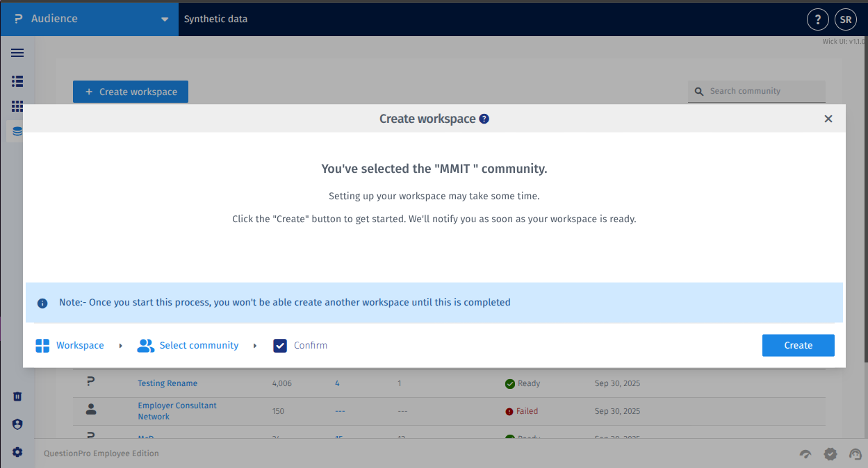Click the 4 link in Testing Rename row
This screenshot has height=468, width=868.
click(337, 383)
